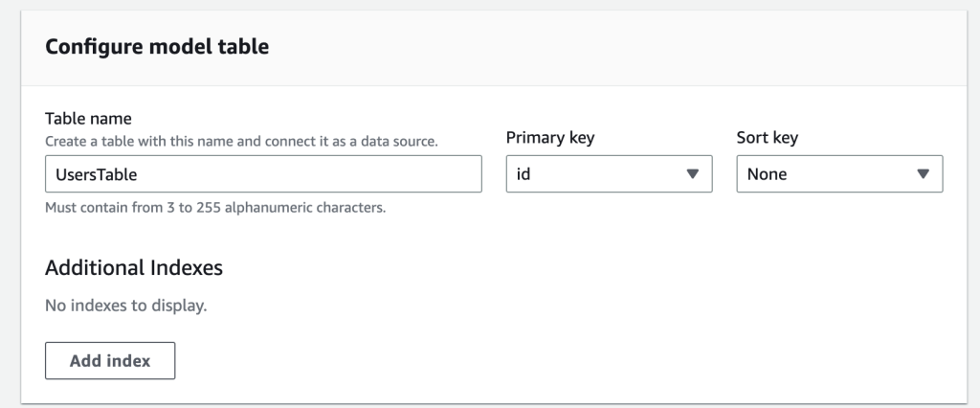Click the Sort key dropdown arrow

923,174
